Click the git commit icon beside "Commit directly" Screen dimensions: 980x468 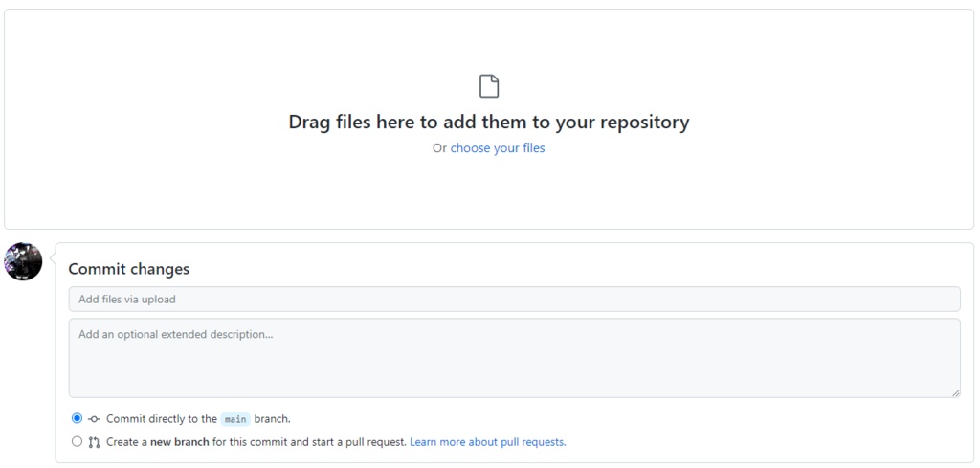click(94, 419)
